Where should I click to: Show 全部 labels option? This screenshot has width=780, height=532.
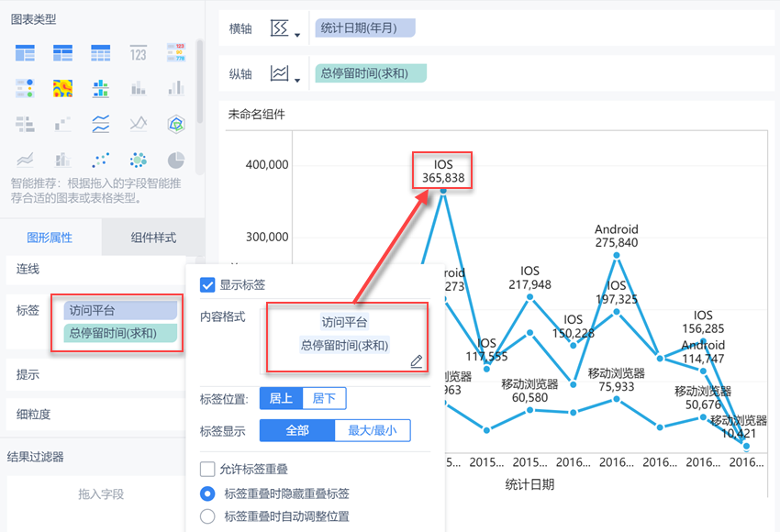click(297, 430)
